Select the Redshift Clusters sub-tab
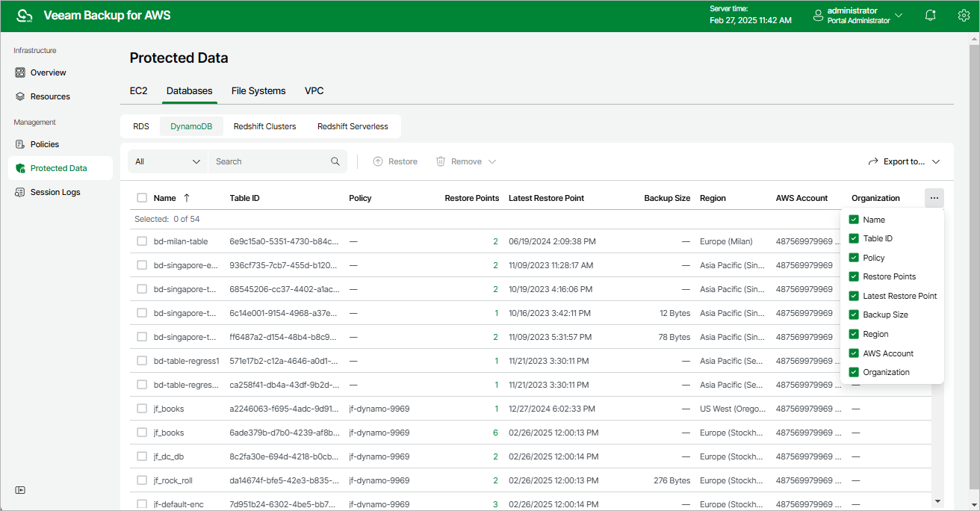This screenshot has height=511, width=980. (x=264, y=126)
